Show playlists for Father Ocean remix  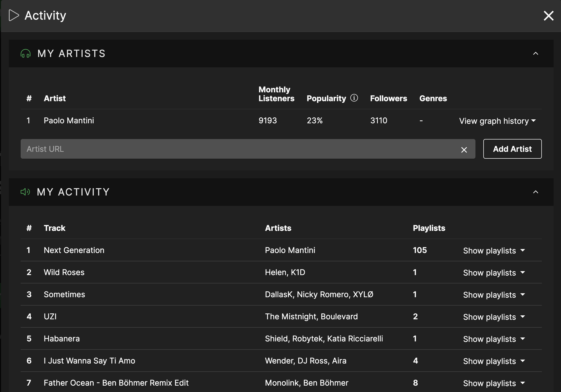pos(494,383)
